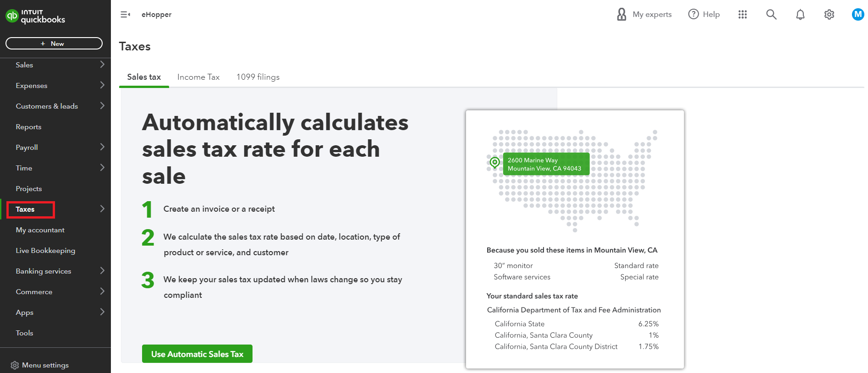The image size is (868, 373).
Task: Collapse the sidebar with the hamburger icon
Action: coord(125,15)
